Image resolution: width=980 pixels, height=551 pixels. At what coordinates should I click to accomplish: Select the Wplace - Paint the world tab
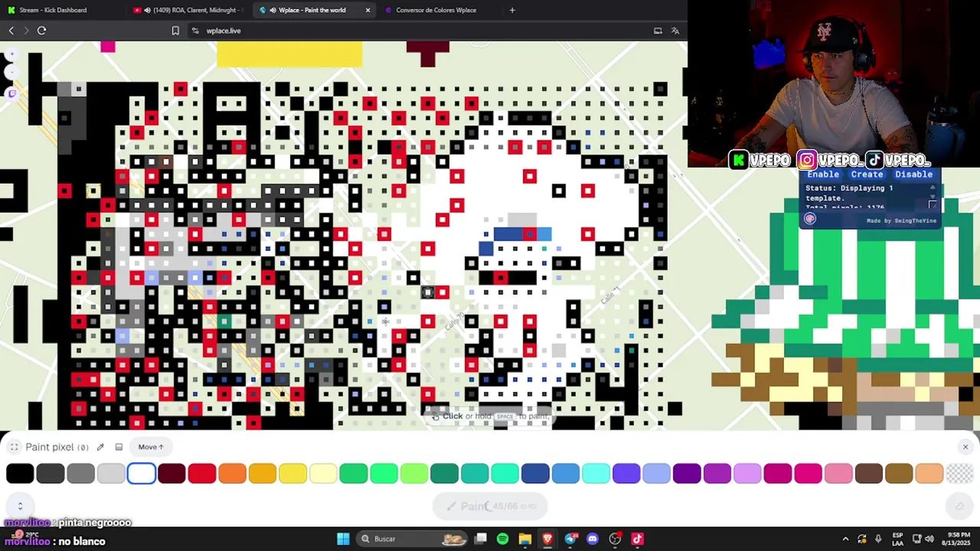pos(312,10)
